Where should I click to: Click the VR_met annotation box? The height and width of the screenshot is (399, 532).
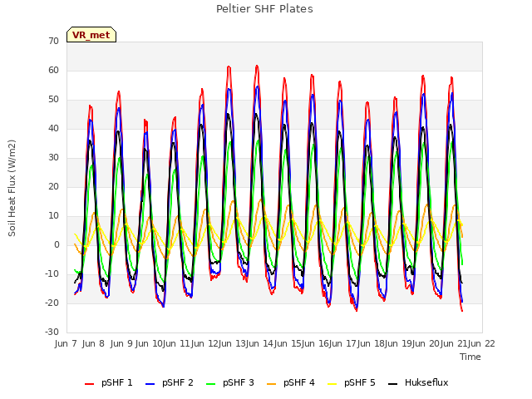point(91,35)
